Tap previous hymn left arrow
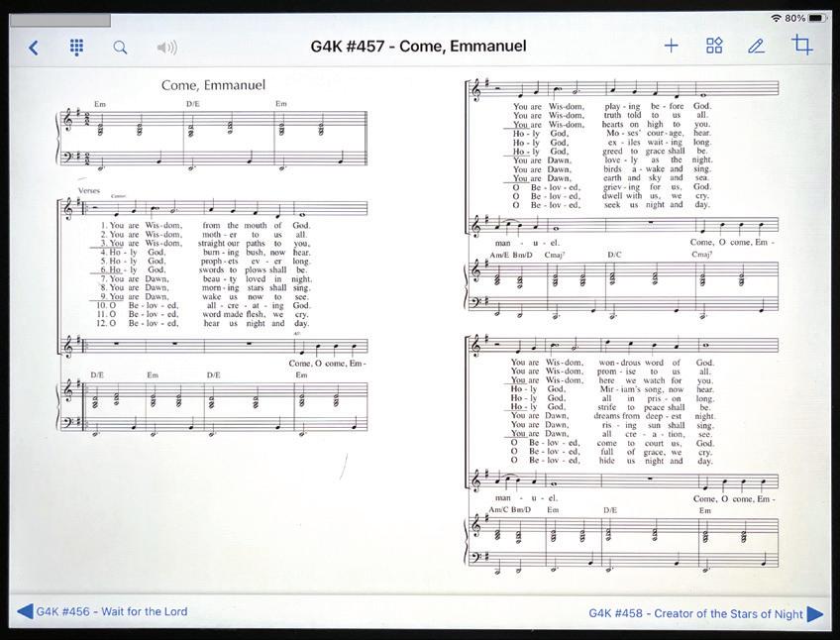 (x=25, y=611)
